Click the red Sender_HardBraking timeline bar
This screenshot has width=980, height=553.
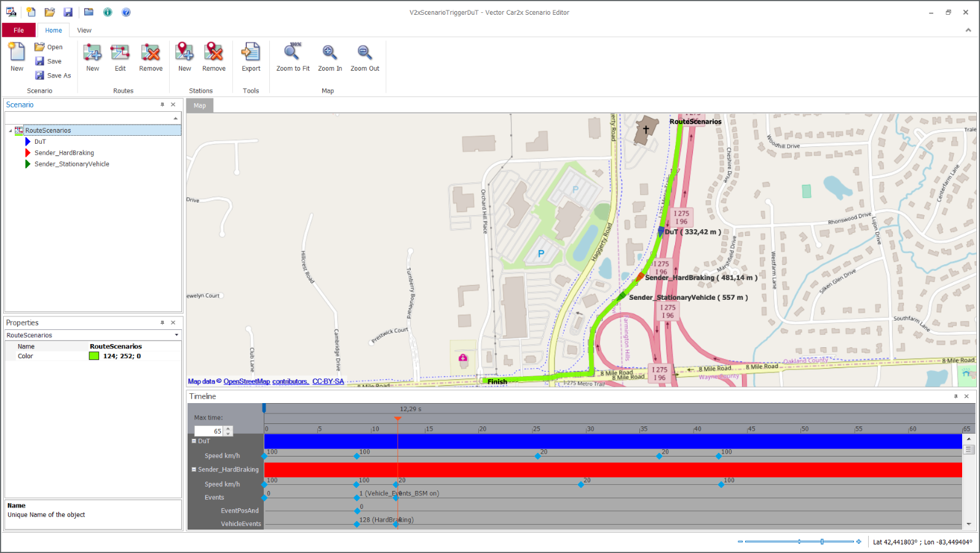613,469
